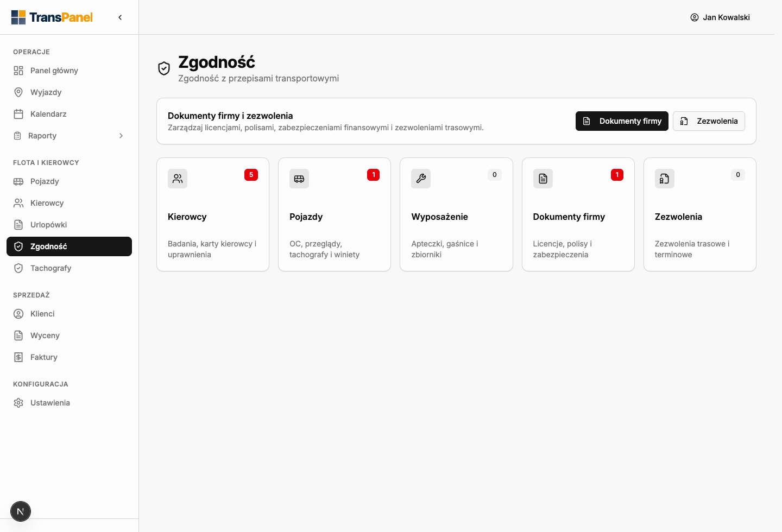The width and height of the screenshot is (782, 532).
Task: Click badge 0 on Wyposażenie card
Action: click(x=495, y=175)
